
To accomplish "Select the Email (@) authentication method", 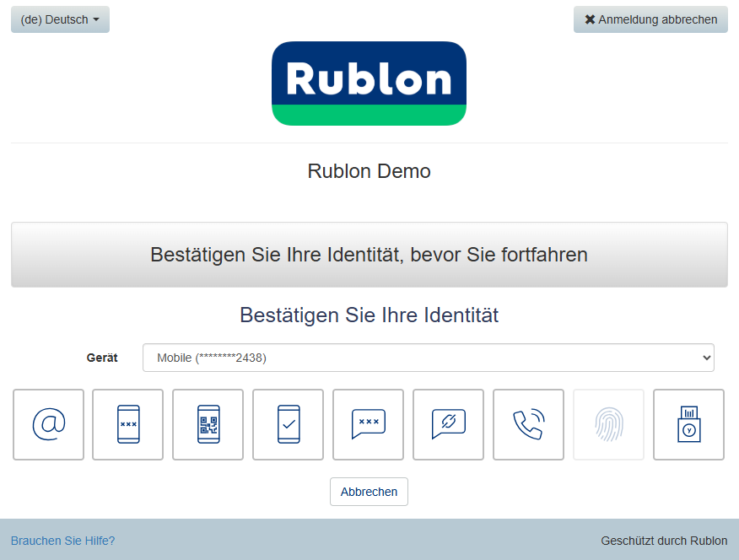I will coord(48,424).
